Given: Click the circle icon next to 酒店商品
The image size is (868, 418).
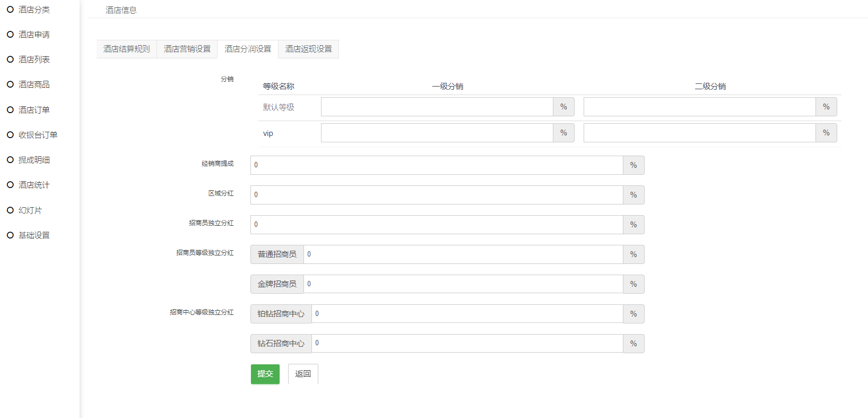Looking at the screenshot, I should point(10,84).
